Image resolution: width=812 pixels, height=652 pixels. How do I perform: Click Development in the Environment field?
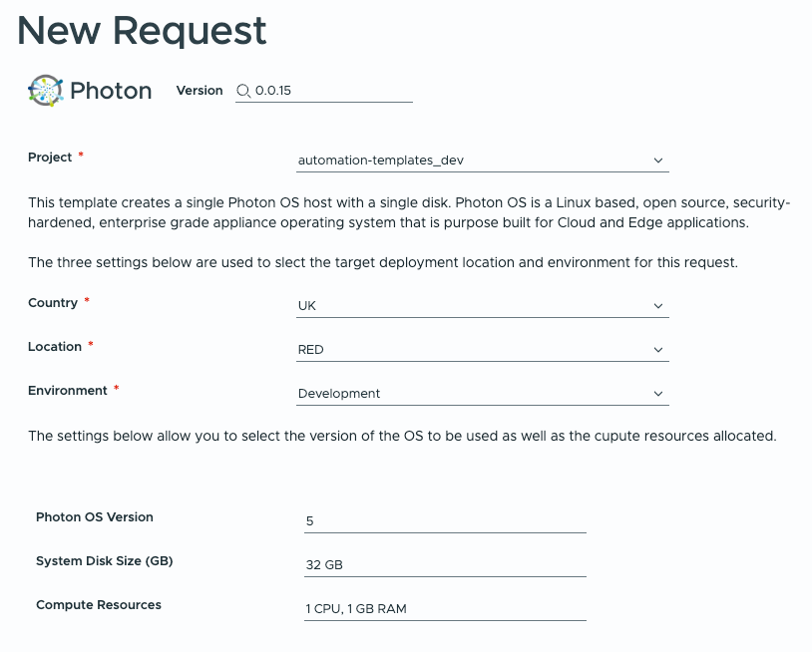pos(338,393)
